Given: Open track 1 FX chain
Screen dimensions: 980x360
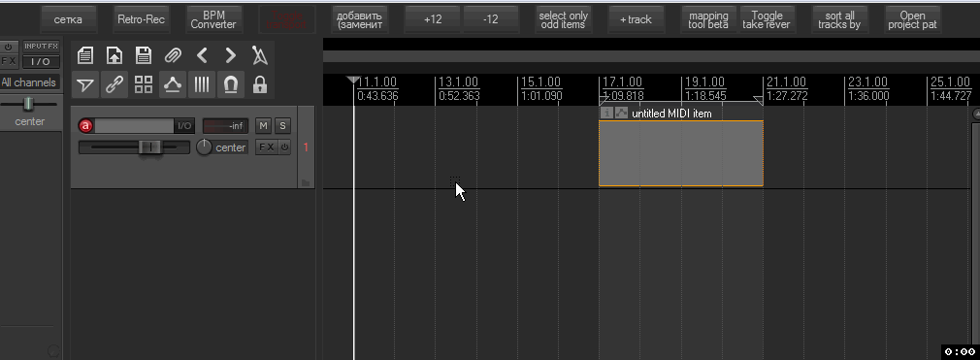Looking at the screenshot, I should click(x=267, y=147).
